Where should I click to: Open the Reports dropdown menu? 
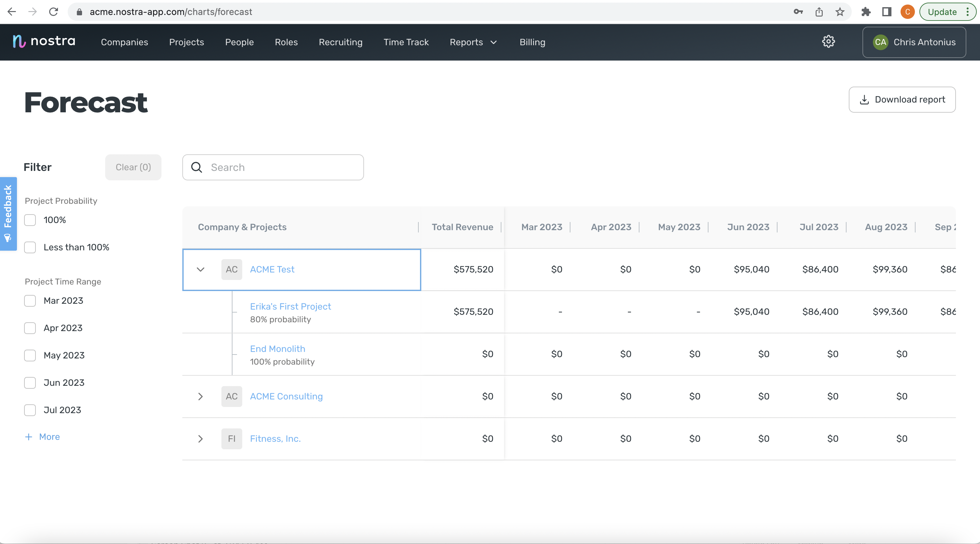pos(473,42)
